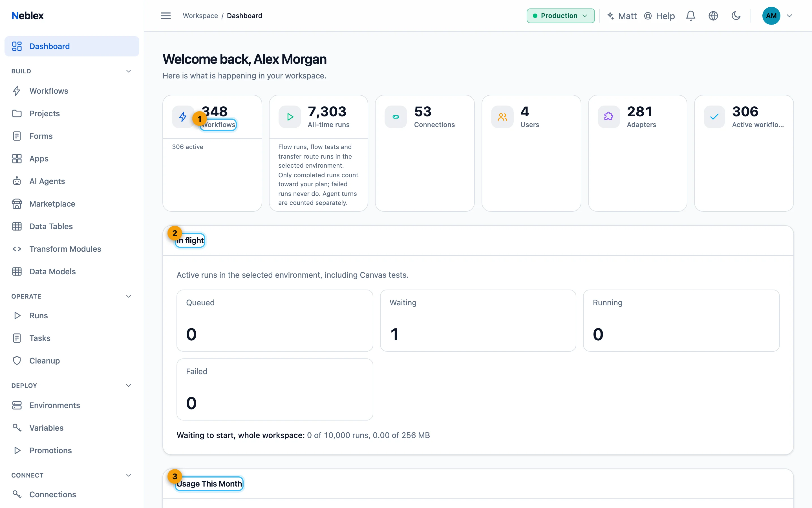The height and width of the screenshot is (508, 812).
Task: Open Forms in the sidebar
Action: tap(72, 136)
